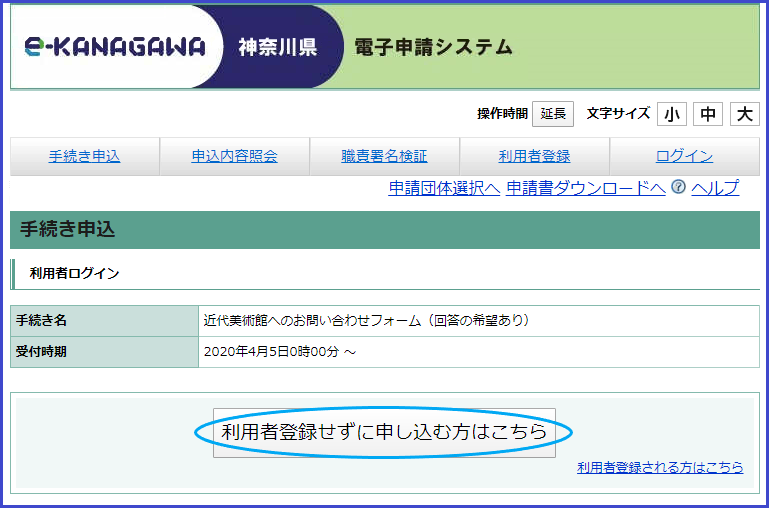769x508 pixels.
Task: Open the 職責署名検証 menu tab
Action: pyautogui.click(x=384, y=156)
